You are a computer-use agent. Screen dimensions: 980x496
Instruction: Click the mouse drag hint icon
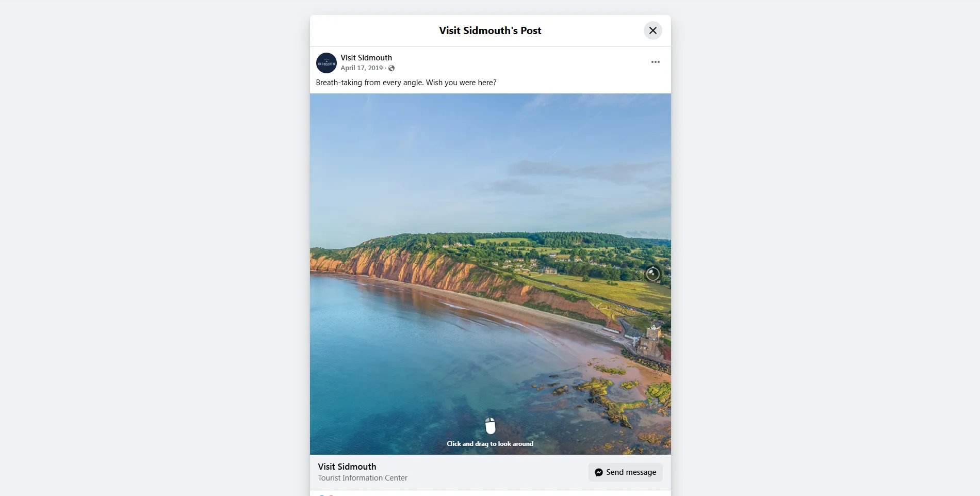point(490,426)
